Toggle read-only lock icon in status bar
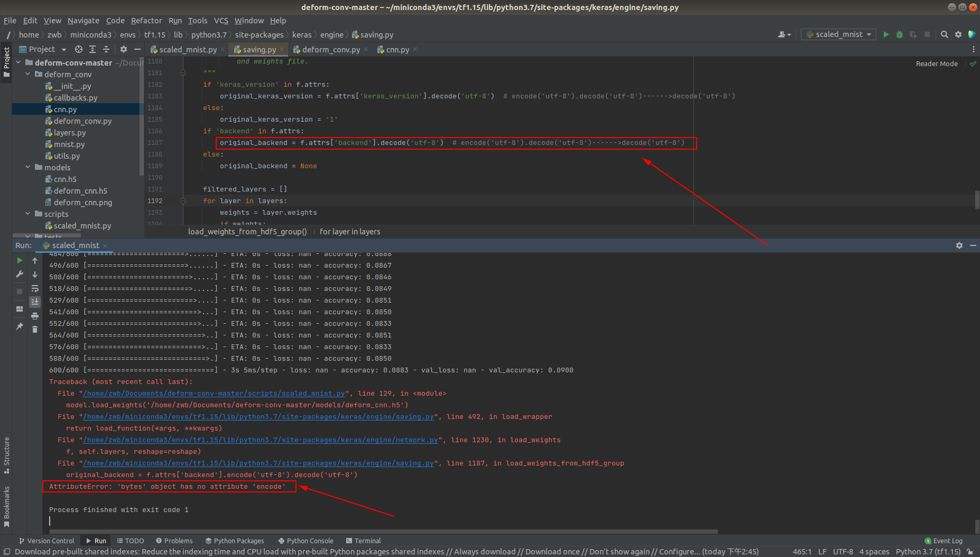 pyautogui.click(x=970, y=552)
